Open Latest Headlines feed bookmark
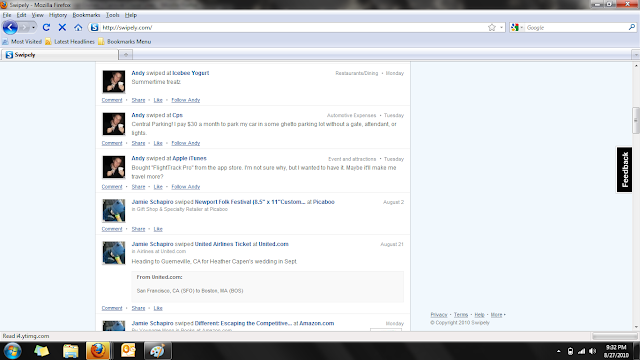This screenshot has width=640, height=360. pos(70,42)
